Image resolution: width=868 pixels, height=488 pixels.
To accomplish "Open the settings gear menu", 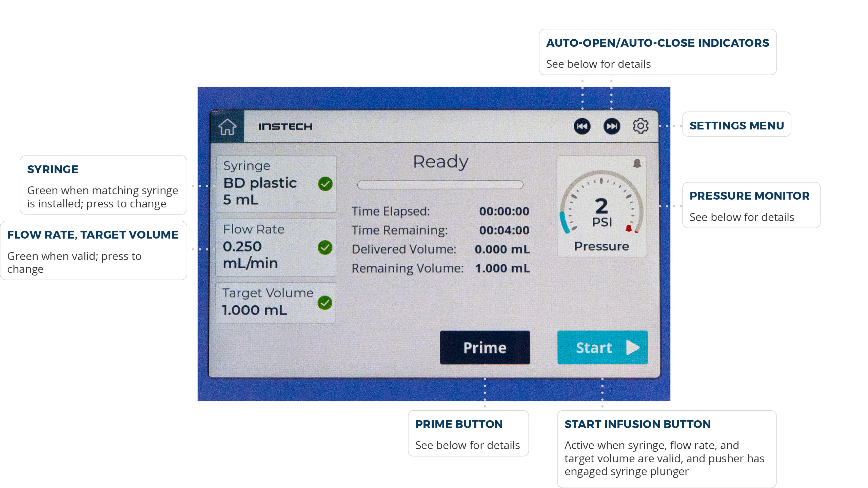I will (x=640, y=126).
